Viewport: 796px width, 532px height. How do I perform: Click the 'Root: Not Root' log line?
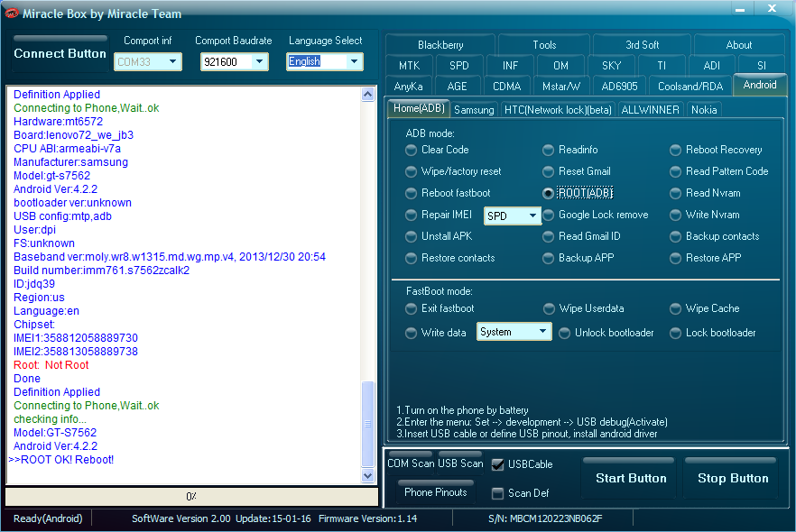pos(51,365)
